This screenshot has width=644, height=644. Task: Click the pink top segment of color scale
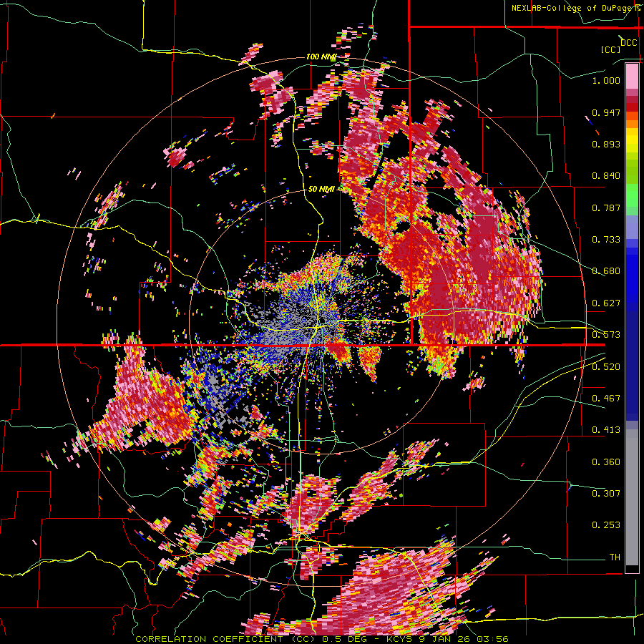coord(632,76)
